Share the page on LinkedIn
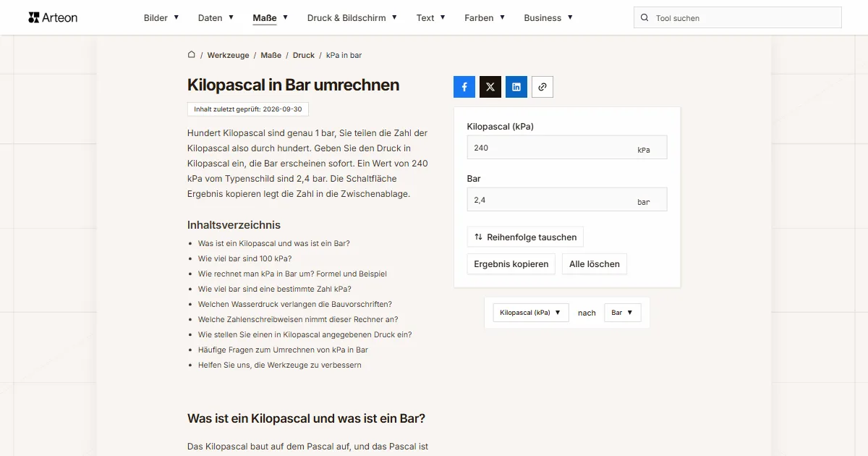 pyautogui.click(x=516, y=87)
